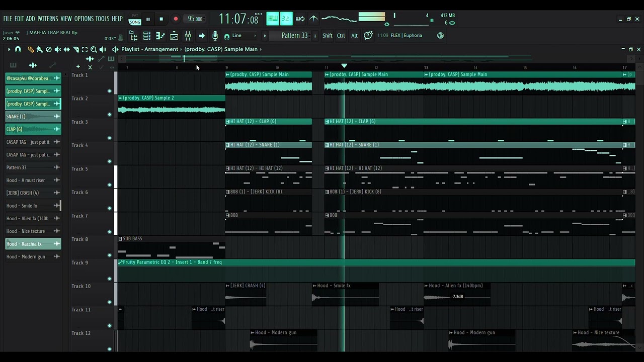Click the red record button
The height and width of the screenshot is (362, 644).
click(176, 19)
